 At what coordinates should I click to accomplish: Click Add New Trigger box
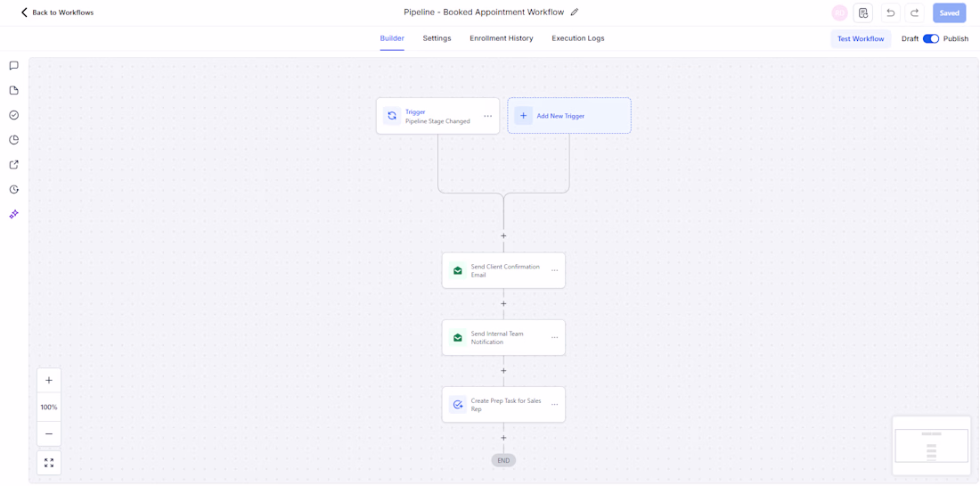[x=569, y=116]
